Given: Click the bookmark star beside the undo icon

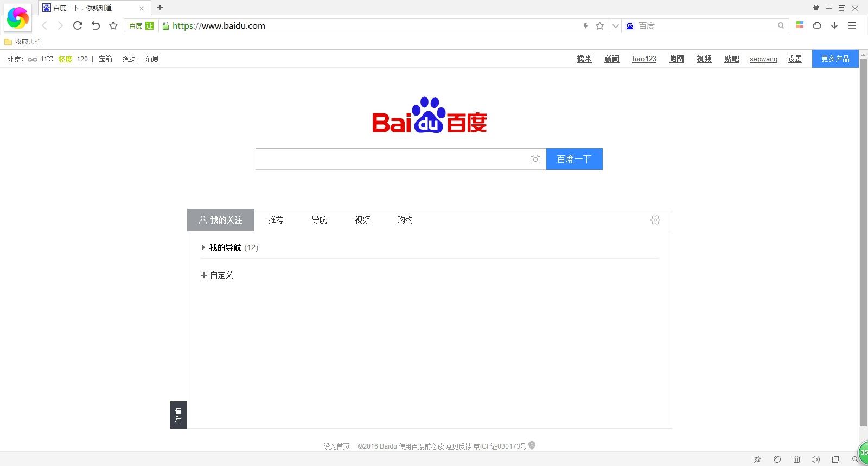Looking at the screenshot, I should click(113, 25).
